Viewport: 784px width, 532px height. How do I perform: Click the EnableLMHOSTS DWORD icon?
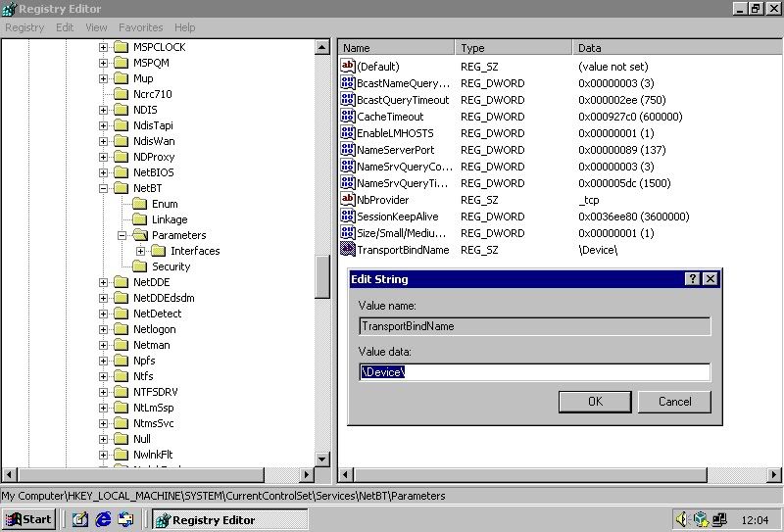348,133
